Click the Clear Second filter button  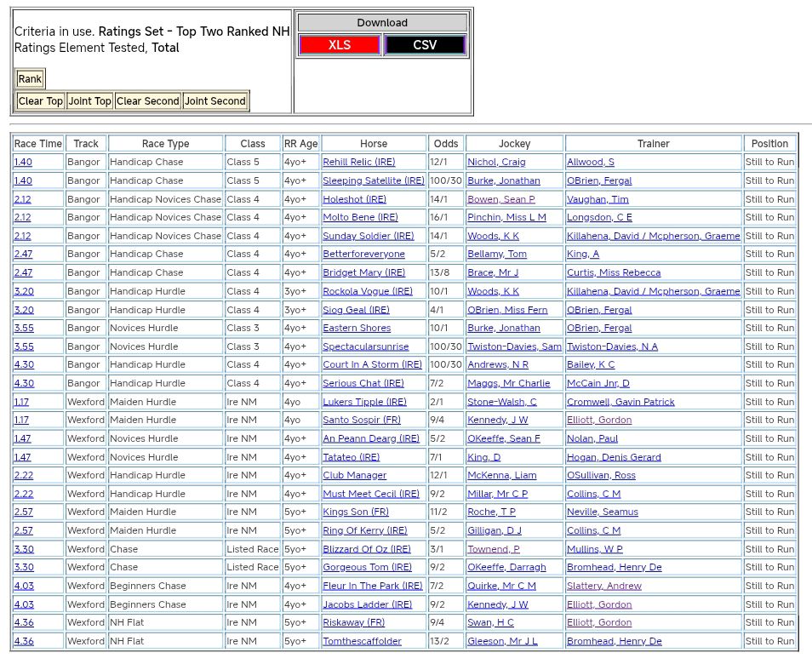pyautogui.click(x=148, y=101)
